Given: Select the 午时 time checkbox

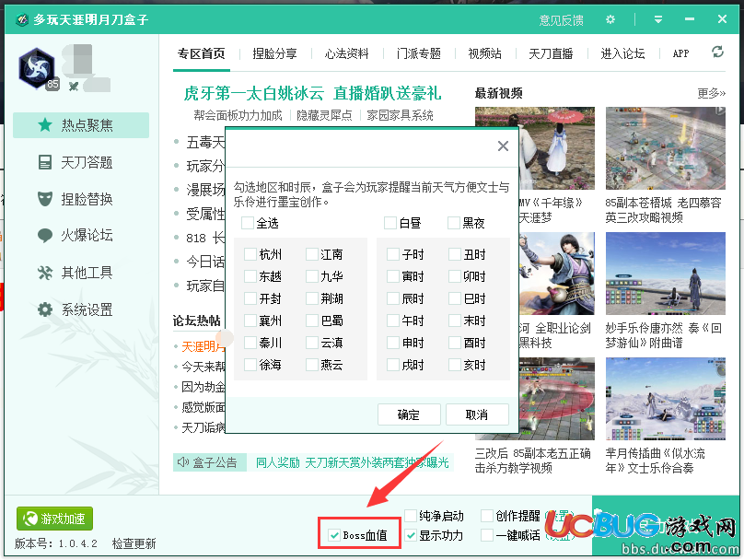Looking at the screenshot, I should coord(393,321).
